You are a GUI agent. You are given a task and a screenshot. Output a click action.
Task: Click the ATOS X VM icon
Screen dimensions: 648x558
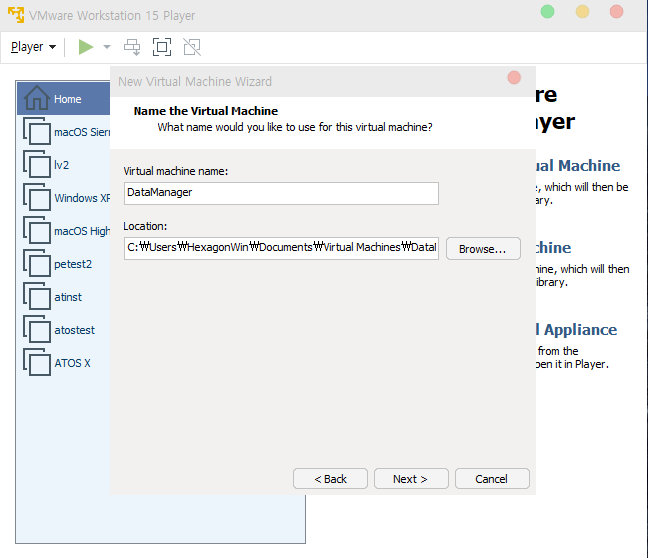[x=37, y=362]
